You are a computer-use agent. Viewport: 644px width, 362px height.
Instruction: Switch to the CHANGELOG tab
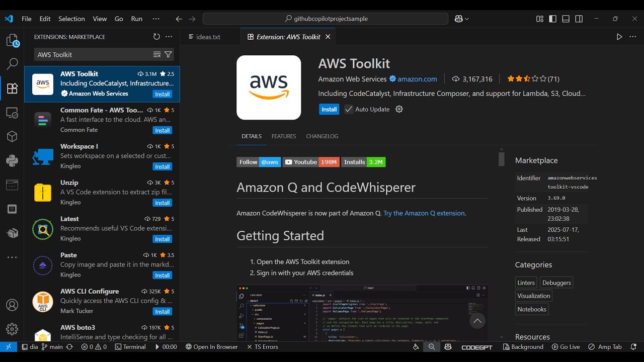322,136
